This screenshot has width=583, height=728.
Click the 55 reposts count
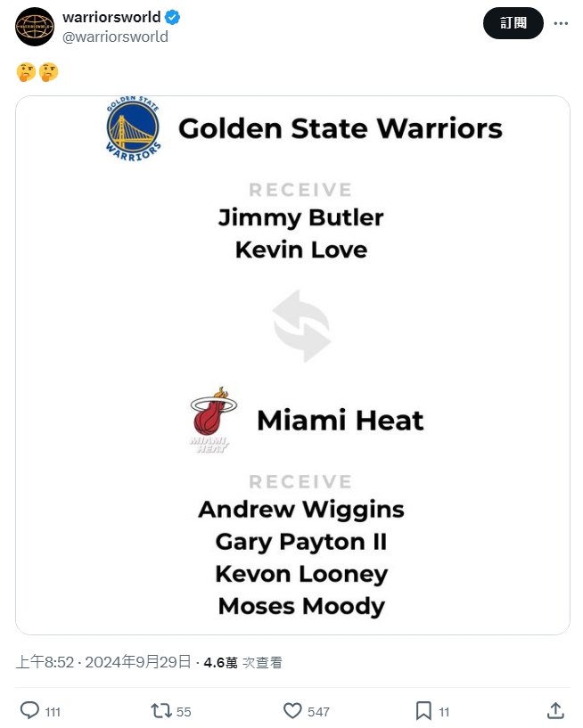pyautogui.click(x=184, y=712)
